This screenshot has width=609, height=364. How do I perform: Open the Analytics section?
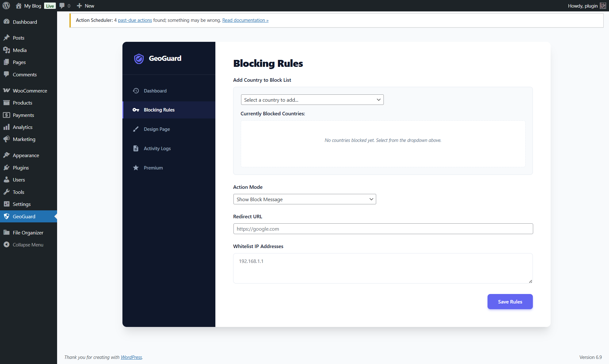click(x=23, y=127)
